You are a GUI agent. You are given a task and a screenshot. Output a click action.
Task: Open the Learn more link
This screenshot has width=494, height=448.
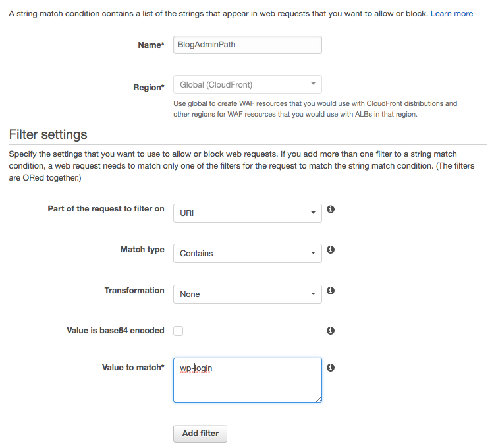pos(452,14)
